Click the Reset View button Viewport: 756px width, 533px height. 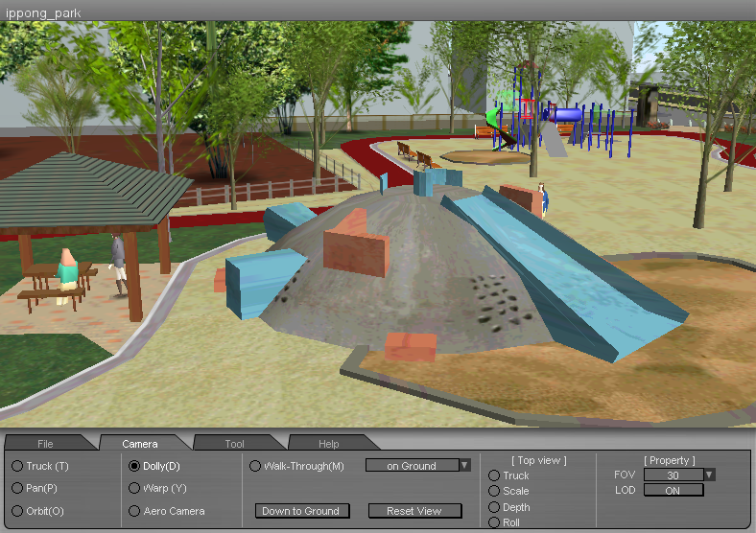tap(414, 511)
